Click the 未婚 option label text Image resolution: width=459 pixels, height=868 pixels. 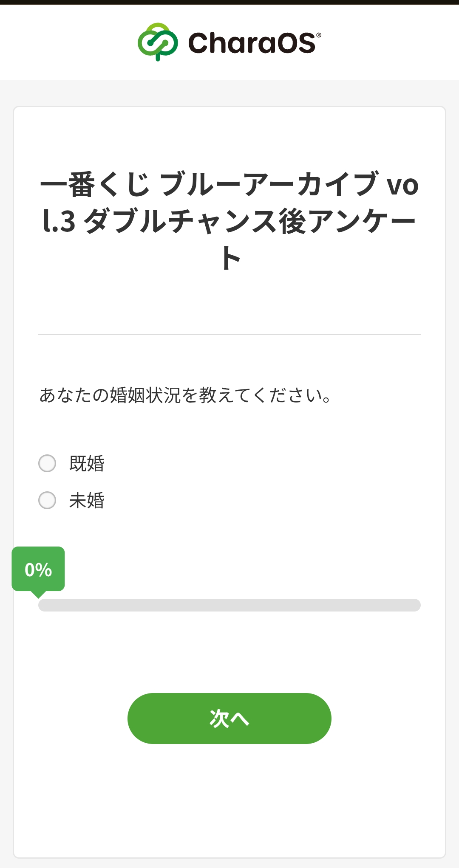click(x=87, y=500)
